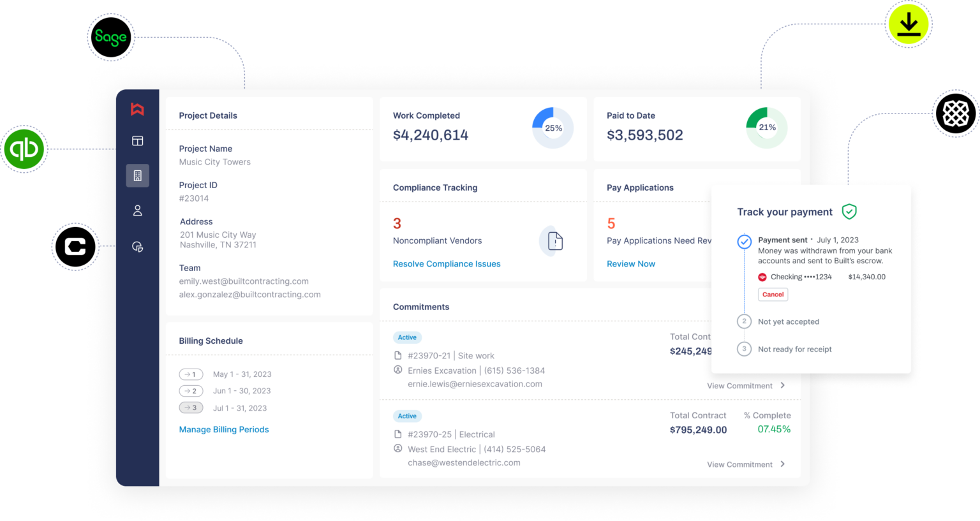Click the Built logo in the sidebar
Screen dimensions: 980x521
click(x=137, y=109)
